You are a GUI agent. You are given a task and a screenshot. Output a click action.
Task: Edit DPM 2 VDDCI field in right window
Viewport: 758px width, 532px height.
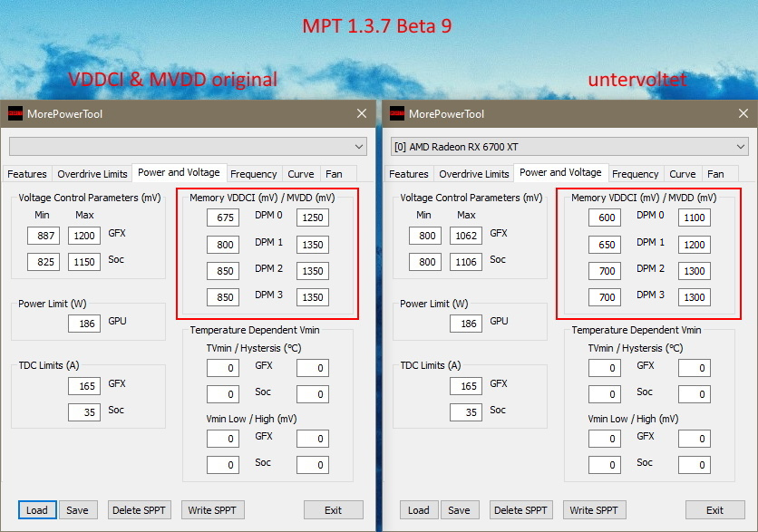605,271
